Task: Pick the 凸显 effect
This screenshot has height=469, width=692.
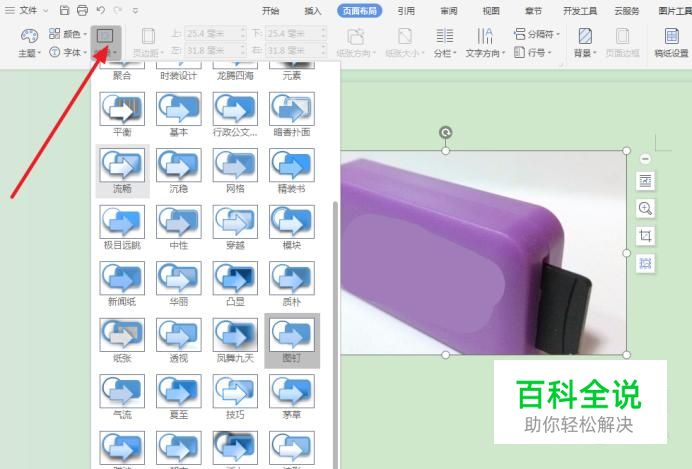Action: (x=235, y=283)
